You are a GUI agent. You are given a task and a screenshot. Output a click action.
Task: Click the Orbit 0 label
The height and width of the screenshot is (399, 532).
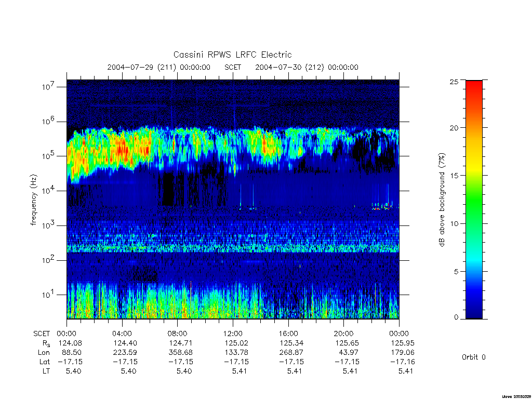coord(474,357)
